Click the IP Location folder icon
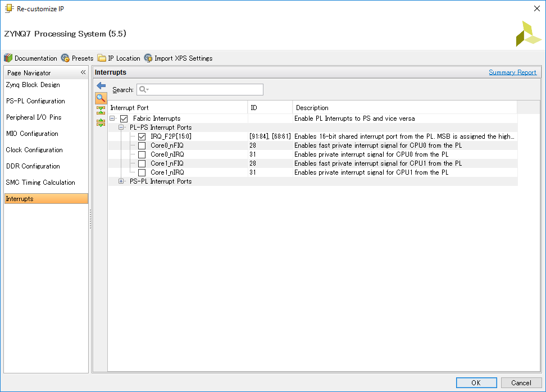The image size is (546, 392). click(x=102, y=58)
